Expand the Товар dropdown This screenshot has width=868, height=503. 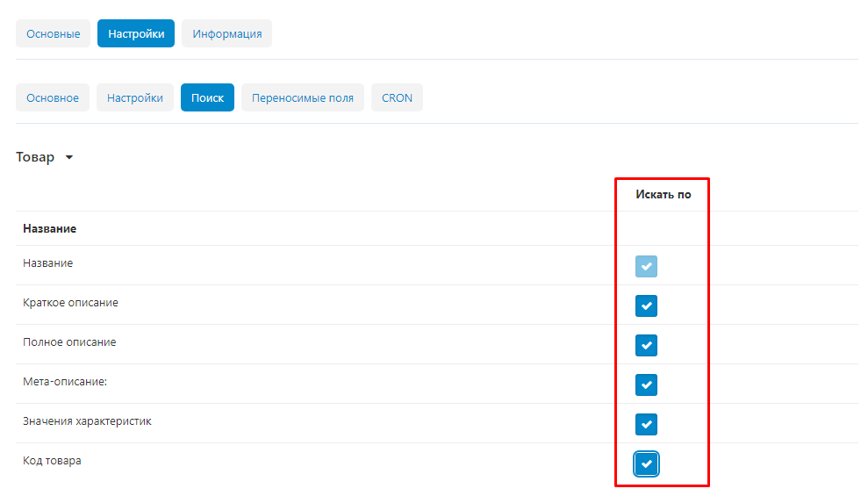click(x=45, y=157)
